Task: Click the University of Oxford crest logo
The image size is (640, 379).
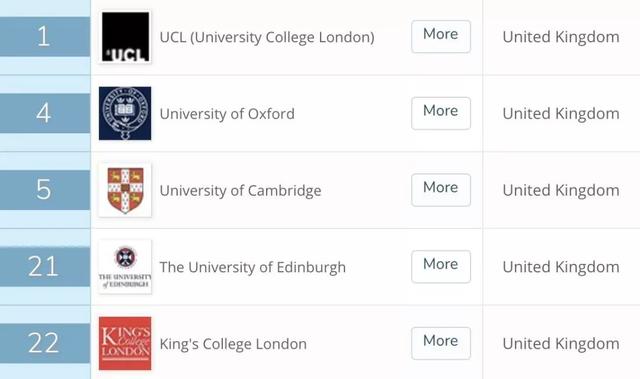Action: click(125, 113)
